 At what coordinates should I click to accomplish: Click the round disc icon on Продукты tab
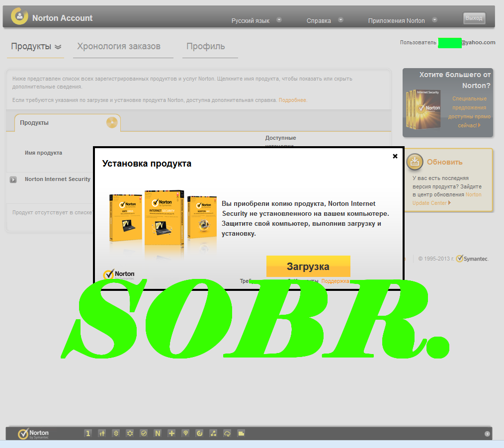112,122
